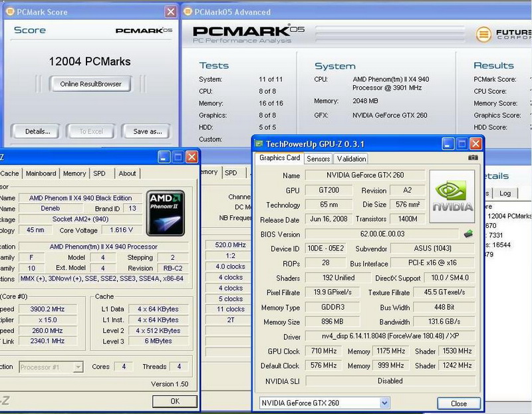This screenshot has width=532, height=414.
Task: Click the Core Speed 3900.2 MHz value
Action: 47,309
